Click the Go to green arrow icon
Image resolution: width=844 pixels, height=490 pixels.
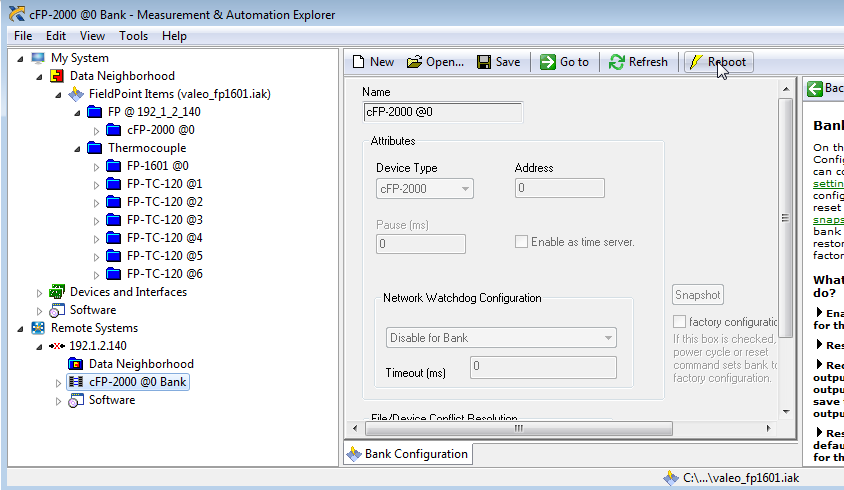[548, 62]
